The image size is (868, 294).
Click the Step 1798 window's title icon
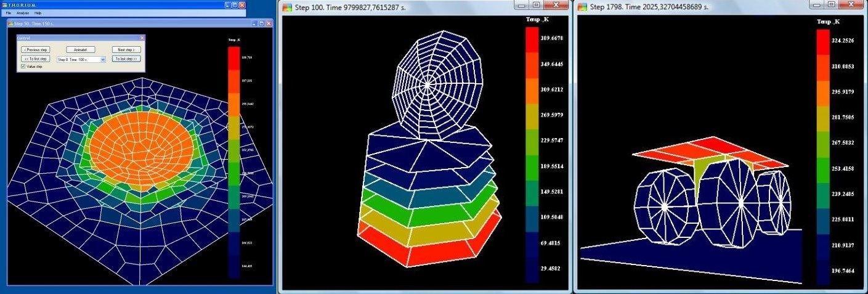point(582,7)
